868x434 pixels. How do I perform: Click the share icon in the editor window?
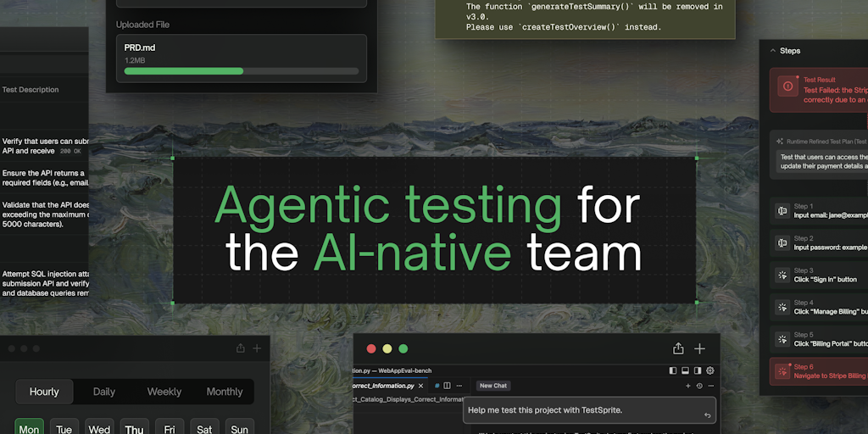(678, 348)
